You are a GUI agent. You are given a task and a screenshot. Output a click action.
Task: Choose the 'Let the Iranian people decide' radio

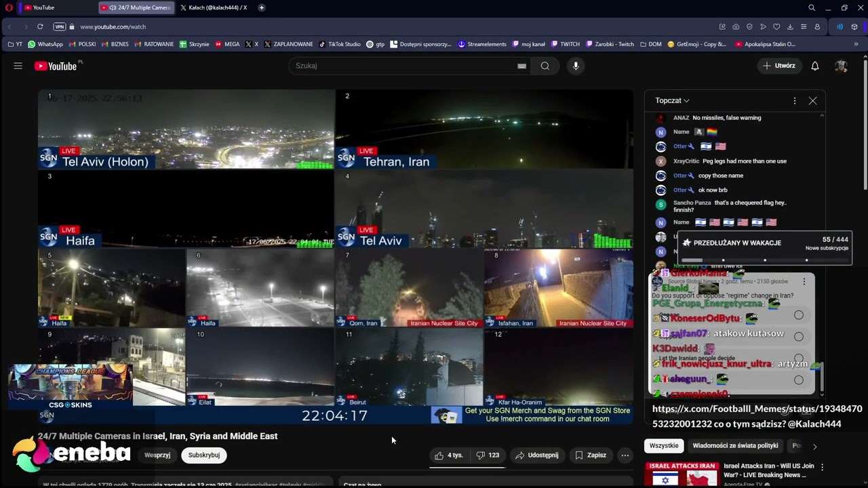point(799,358)
